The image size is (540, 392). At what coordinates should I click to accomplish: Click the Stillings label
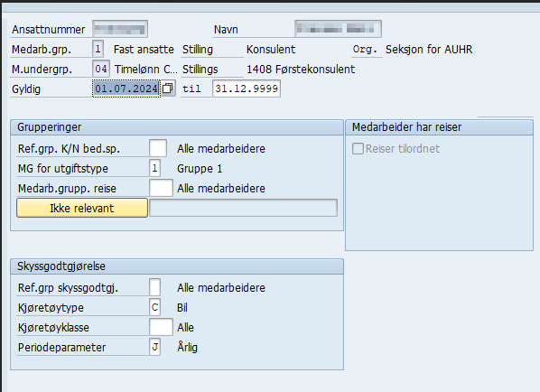coord(200,70)
